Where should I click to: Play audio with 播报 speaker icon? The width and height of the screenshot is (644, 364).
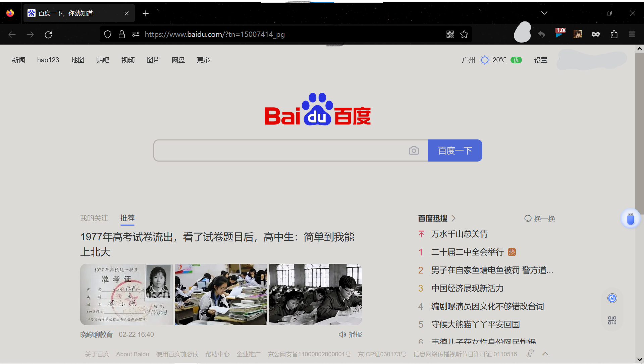click(350, 335)
